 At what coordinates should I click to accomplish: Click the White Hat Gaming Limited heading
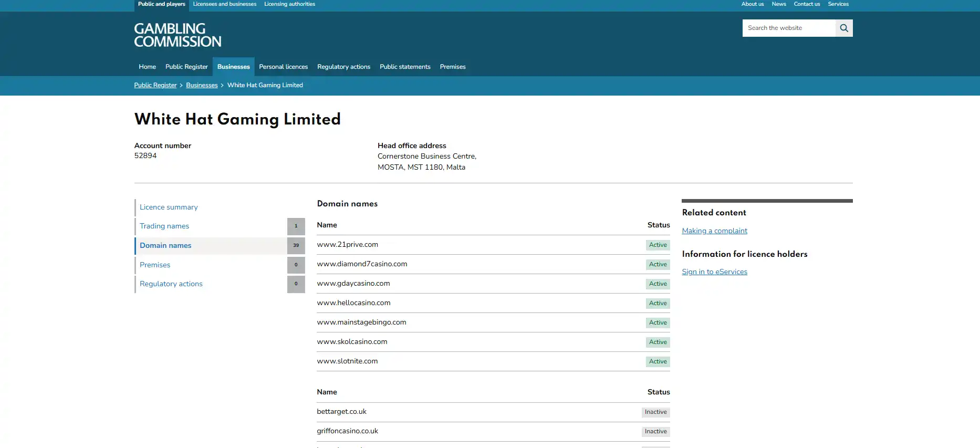(x=237, y=120)
